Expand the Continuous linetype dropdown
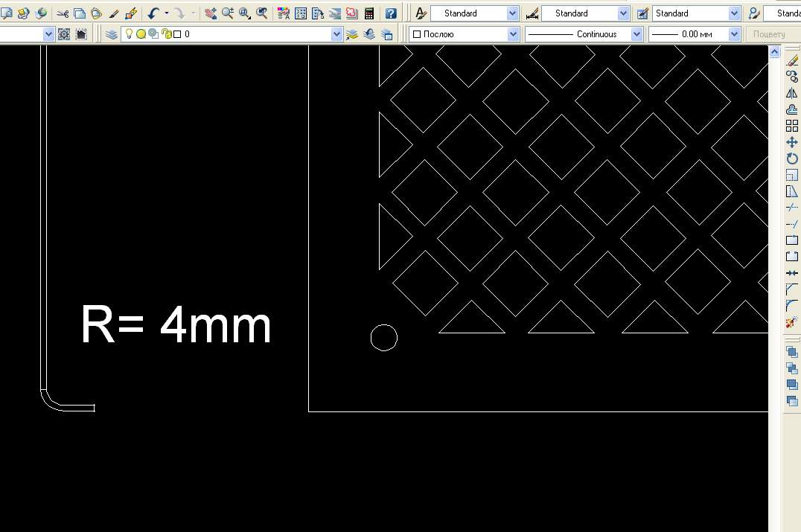This screenshot has height=532, width=801. tap(636, 34)
